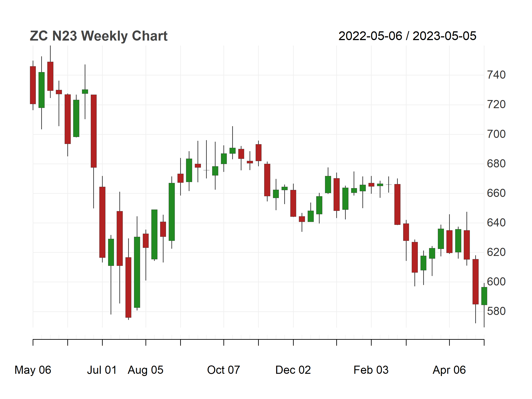Select the 700 price level label
The width and height of the screenshot is (532, 399).
pyautogui.click(x=496, y=134)
